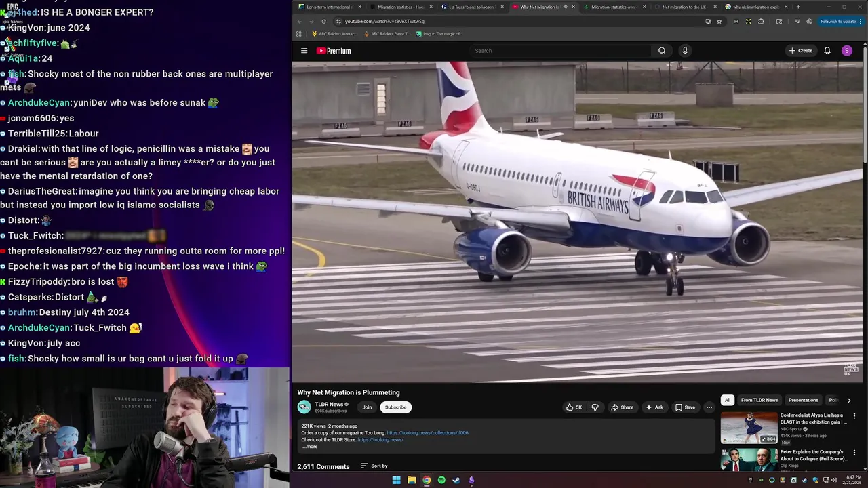Open the taskbar clock showing 8:47 PM
This screenshot has height=488, width=868.
[854, 480]
